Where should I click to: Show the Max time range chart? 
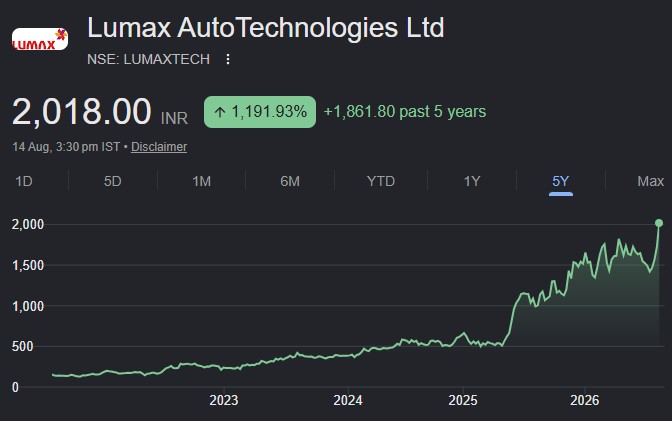[x=651, y=181]
